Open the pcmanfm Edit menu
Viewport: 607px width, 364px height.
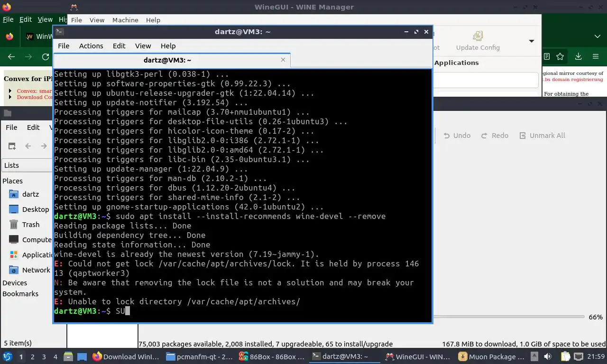click(x=33, y=127)
